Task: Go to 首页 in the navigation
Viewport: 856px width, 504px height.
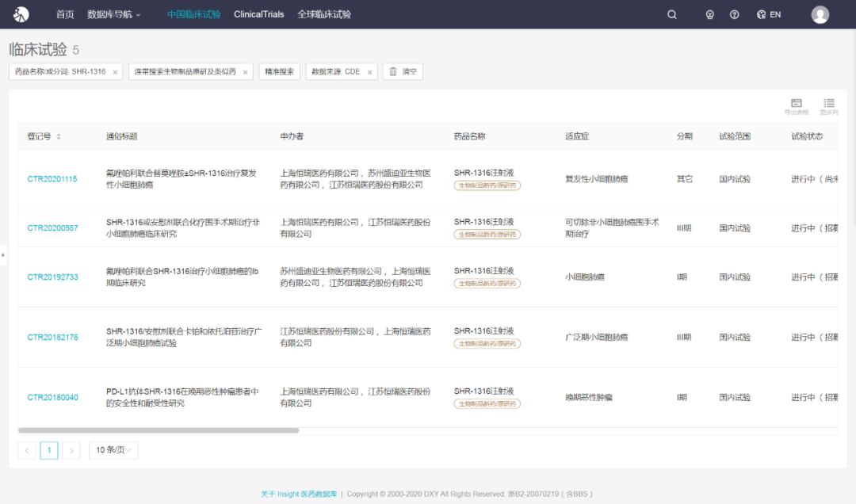Action: click(x=65, y=15)
